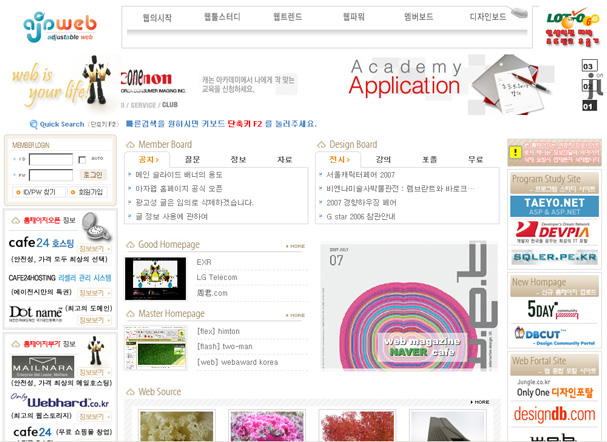This screenshot has width=607, height=442.
Task: Open the cafe24 호스팅 logo
Action: tap(41, 243)
